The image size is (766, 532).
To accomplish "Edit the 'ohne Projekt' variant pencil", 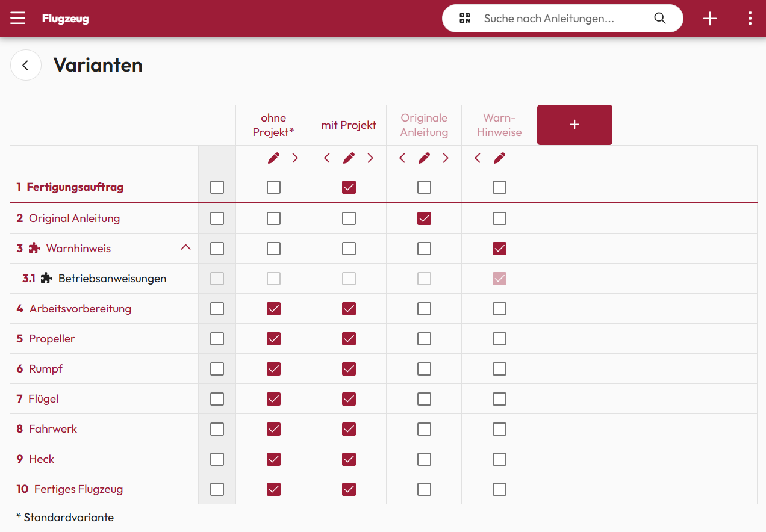I will [273, 158].
